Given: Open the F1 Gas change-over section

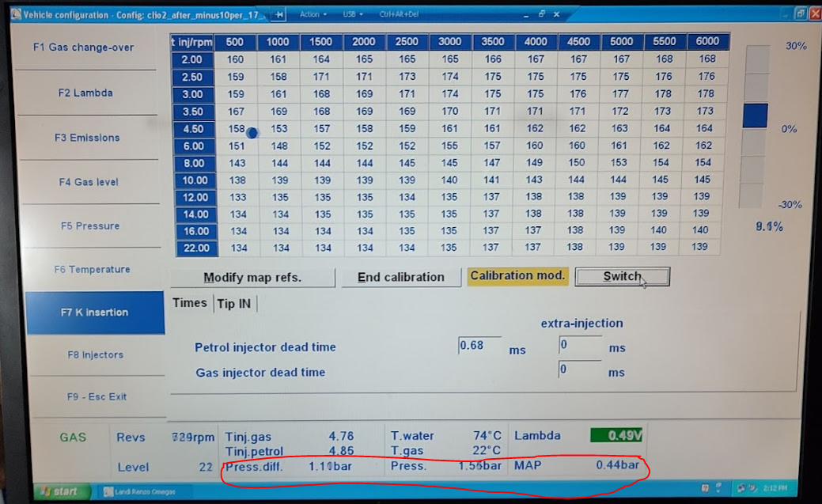Looking at the screenshot, I should point(84,47).
